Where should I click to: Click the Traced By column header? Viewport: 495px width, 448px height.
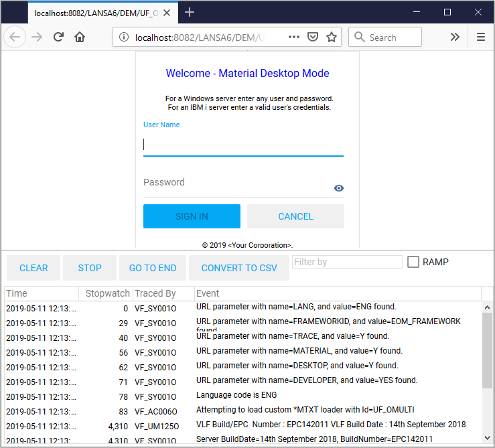163,293
